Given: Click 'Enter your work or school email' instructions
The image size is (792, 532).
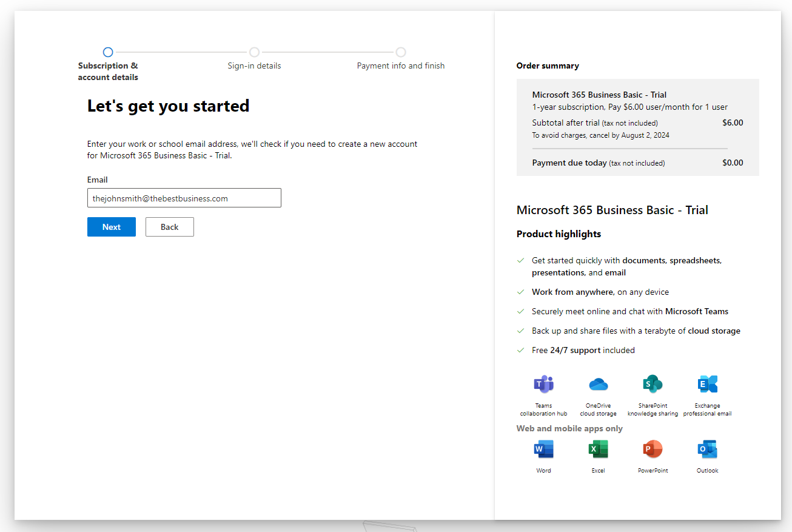Looking at the screenshot, I should pyautogui.click(x=252, y=149).
